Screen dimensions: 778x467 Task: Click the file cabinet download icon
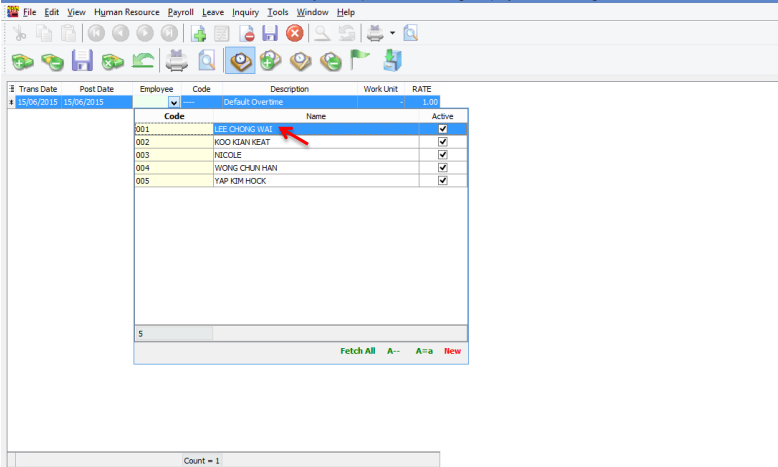[x=392, y=61]
